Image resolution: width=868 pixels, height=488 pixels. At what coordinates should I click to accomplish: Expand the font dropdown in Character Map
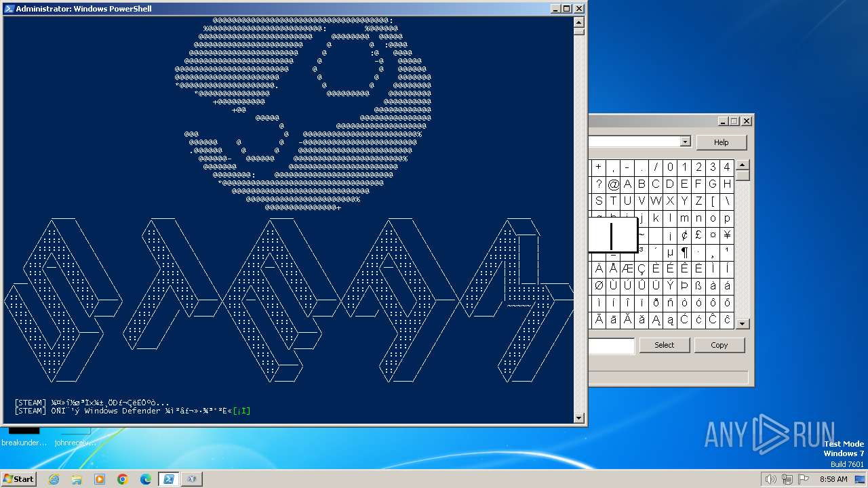pos(685,142)
